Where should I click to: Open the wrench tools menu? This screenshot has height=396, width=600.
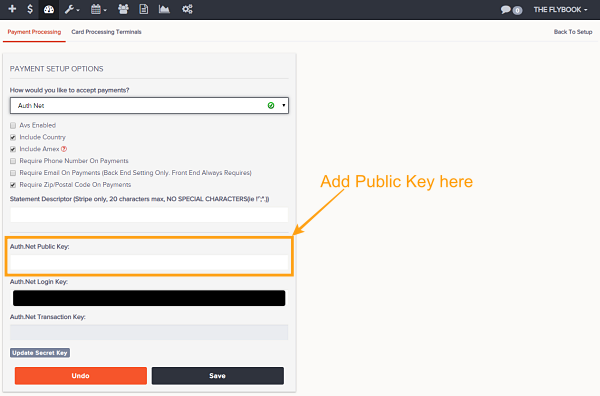point(72,9)
